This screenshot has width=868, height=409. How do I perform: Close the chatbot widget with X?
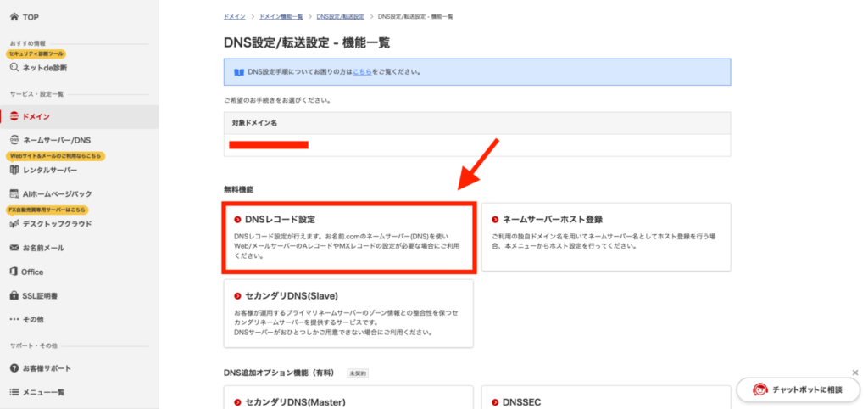854,373
